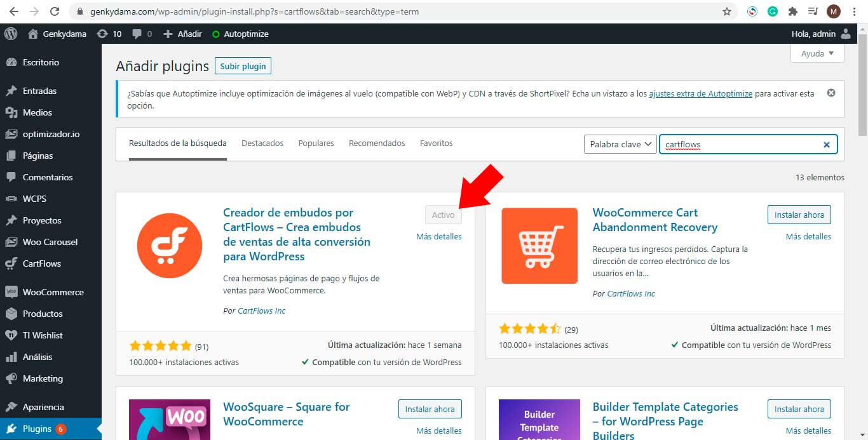
Task: Open Más detalles for CartFlows plugin
Action: 439,236
